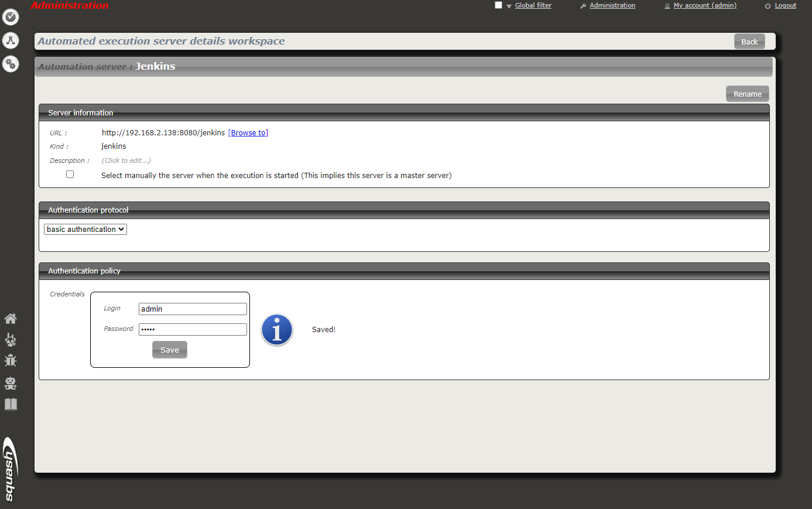
Task: Open the bug tracker beetle icon
Action: (x=11, y=360)
